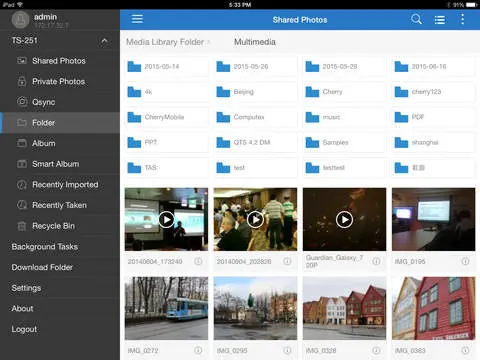Show info for 20140604_173240
This screenshot has width=480, height=360.
coord(198,261)
